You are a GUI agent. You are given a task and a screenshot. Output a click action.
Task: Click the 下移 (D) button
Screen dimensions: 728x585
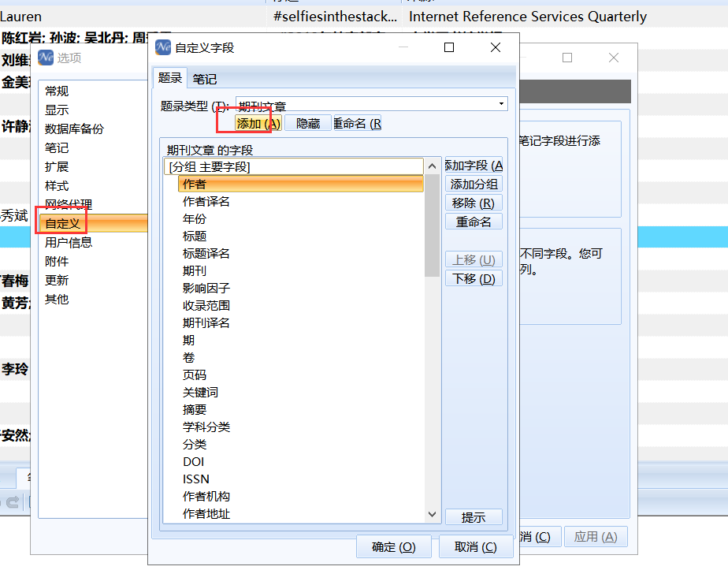tap(474, 279)
